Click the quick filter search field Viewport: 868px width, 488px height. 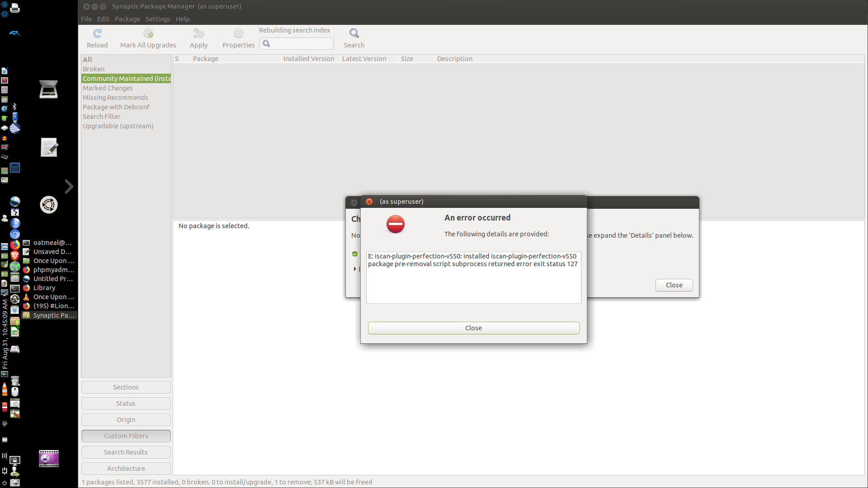297,43
